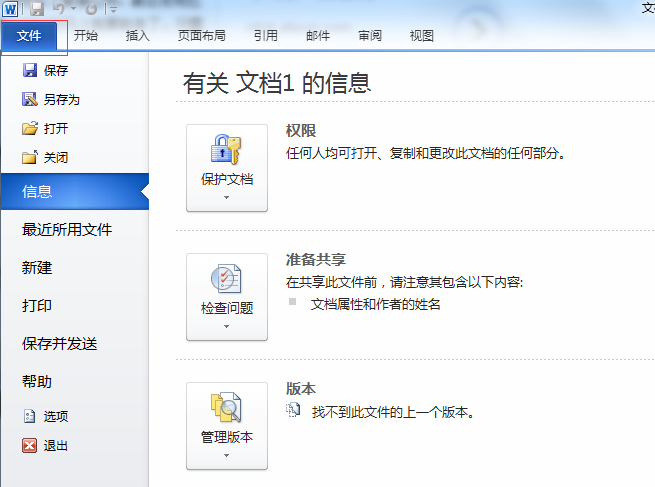Switch to the 开始 (Home) ribbon tab
The height and width of the screenshot is (487, 655).
[x=86, y=36]
